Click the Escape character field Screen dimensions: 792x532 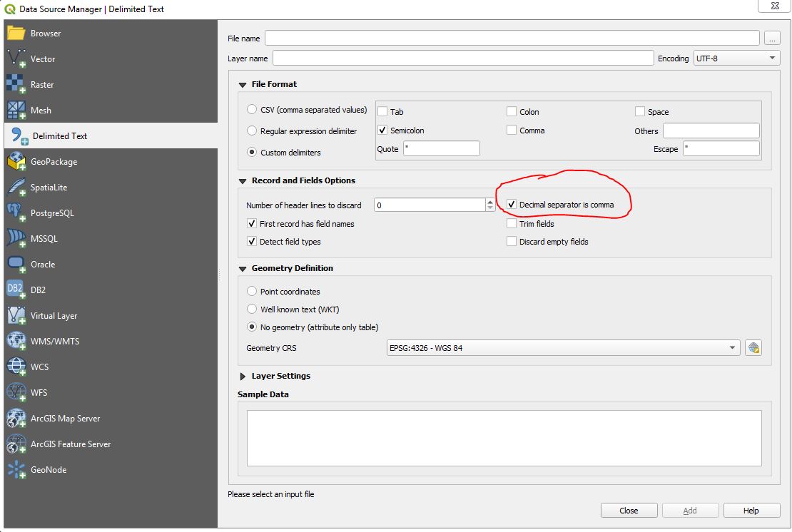pos(721,148)
